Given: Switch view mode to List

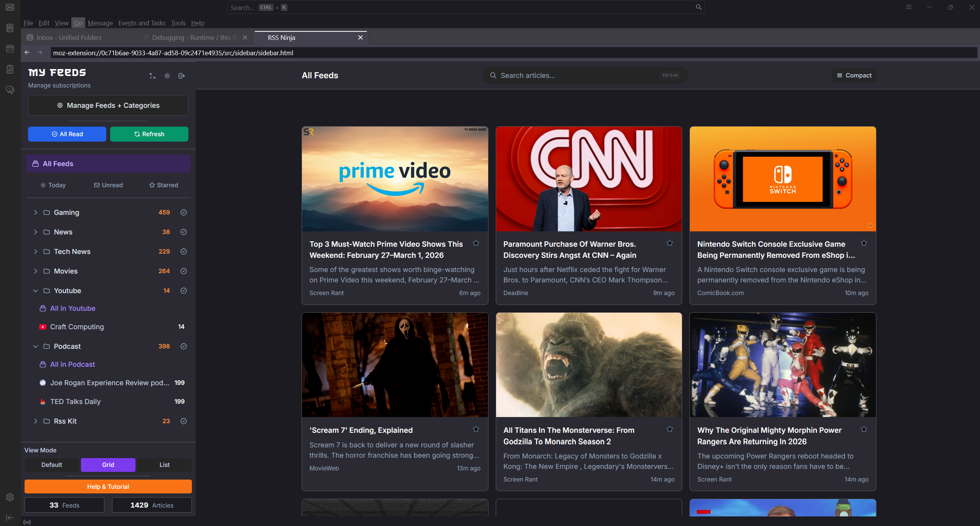Looking at the screenshot, I should 164,465.
